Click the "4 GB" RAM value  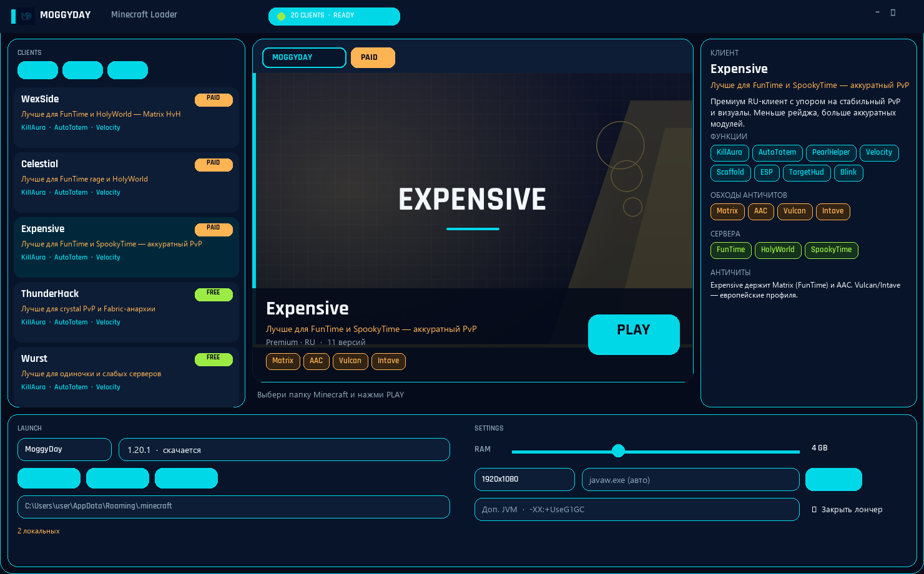(820, 448)
